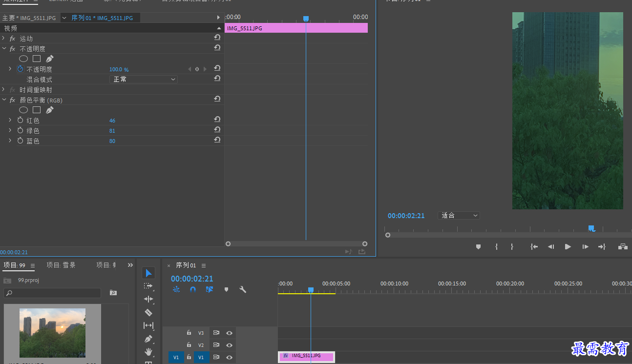632x364 pixels.
Task: Select the Slip tool
Action: tap(148, 325)
